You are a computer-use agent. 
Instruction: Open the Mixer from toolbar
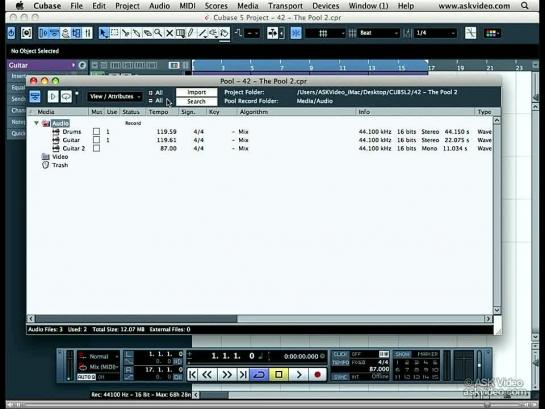[88, 33]
